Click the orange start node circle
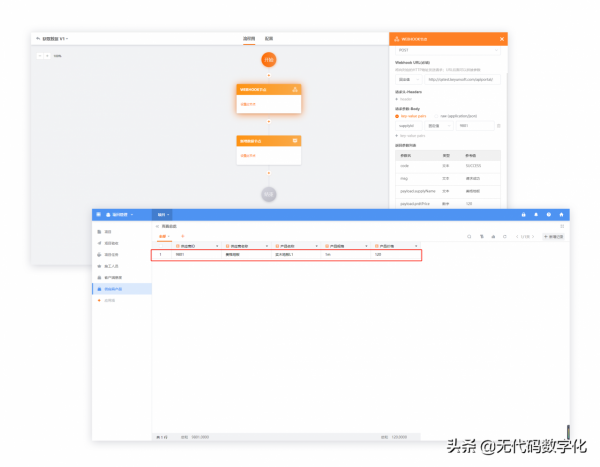This screenshot has height=467, width=600. pos(268,60)
